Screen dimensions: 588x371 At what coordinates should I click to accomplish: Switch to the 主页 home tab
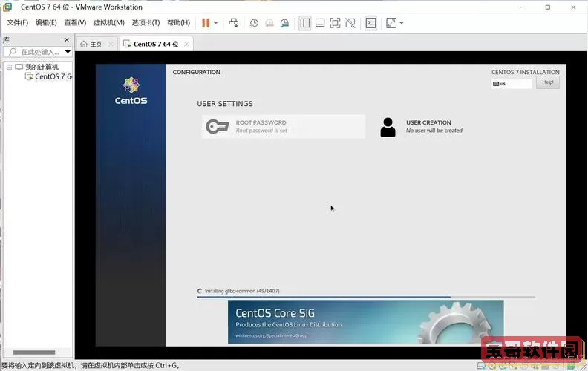coord(96,45)
